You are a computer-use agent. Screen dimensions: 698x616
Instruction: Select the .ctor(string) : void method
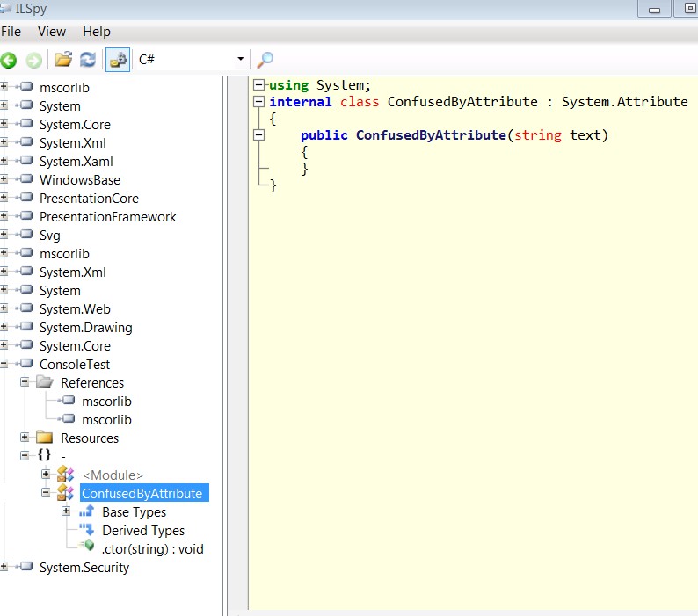pos(153,549)
